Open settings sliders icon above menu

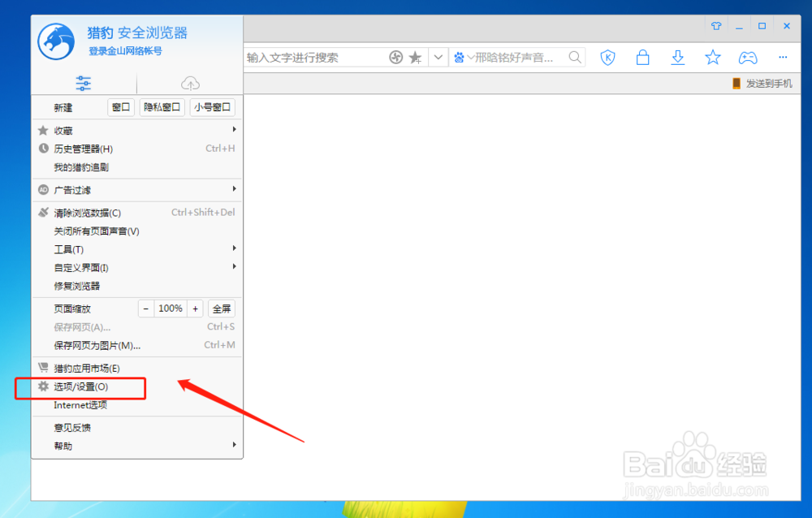click(83, 84)
